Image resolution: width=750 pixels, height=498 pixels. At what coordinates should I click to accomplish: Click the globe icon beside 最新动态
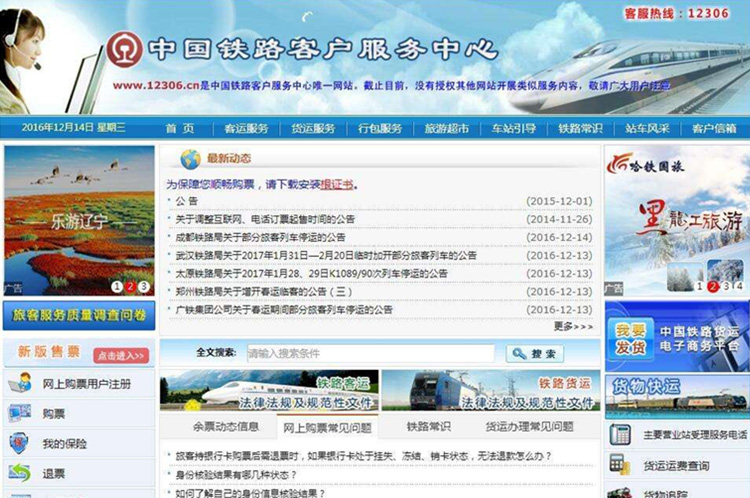click(x=190, y=159)
